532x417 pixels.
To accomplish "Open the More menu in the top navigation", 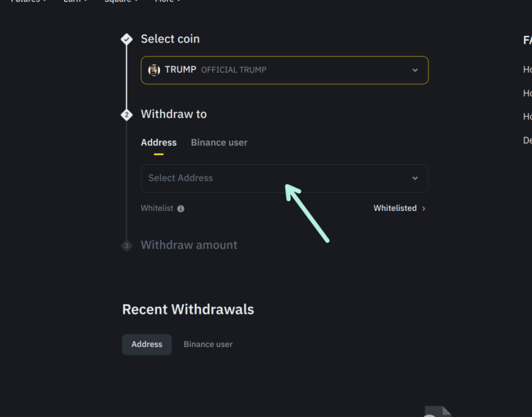I will coord(167,2).
